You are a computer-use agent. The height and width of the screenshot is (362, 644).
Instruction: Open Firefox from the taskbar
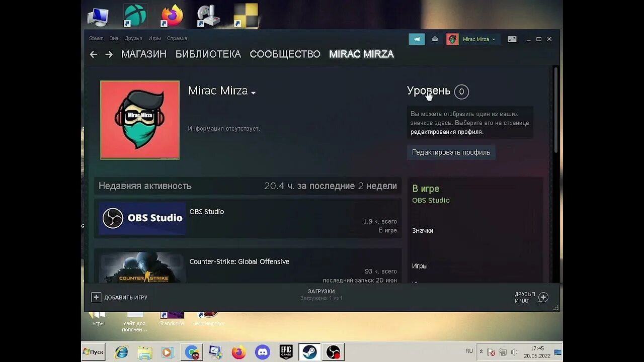point(238,352)
